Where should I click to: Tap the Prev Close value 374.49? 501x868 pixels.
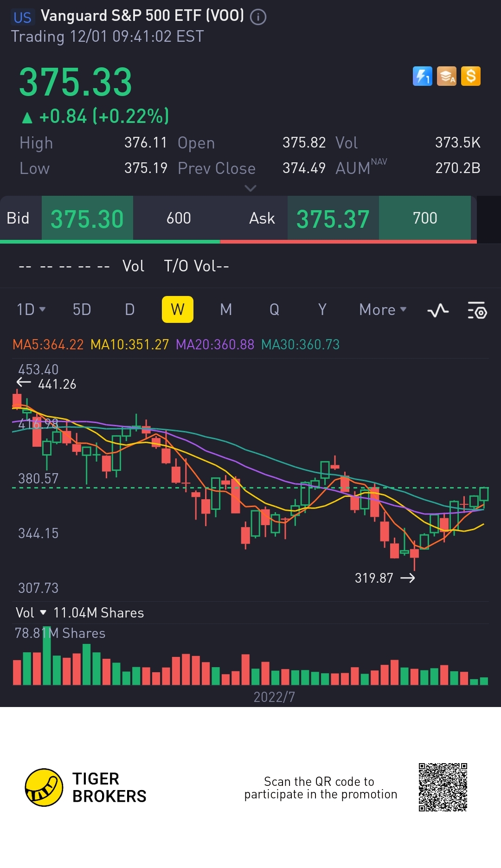click(x=304, y=168)
